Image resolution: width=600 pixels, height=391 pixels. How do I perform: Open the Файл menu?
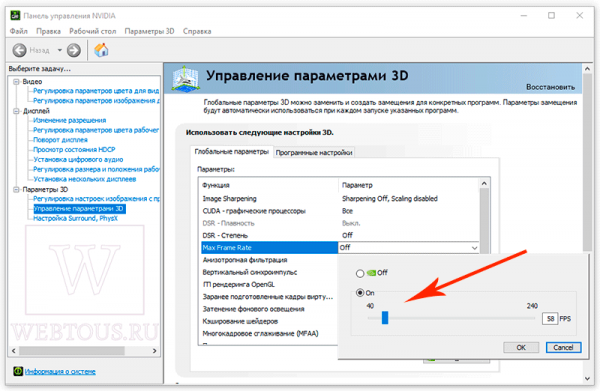[x=18, y=31]
